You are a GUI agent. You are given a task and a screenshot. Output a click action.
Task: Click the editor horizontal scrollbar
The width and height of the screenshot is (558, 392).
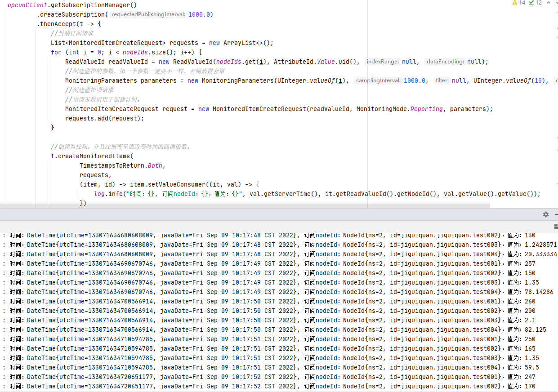coord(245,206)
